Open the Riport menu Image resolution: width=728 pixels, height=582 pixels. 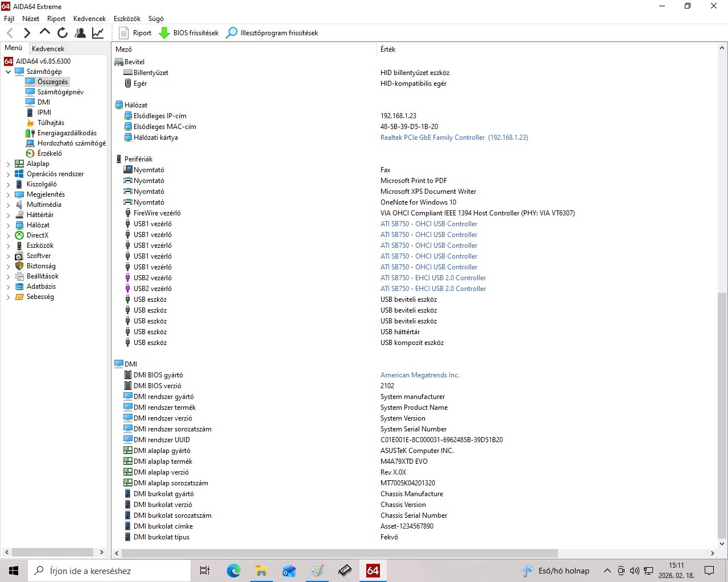click(56, 19)
